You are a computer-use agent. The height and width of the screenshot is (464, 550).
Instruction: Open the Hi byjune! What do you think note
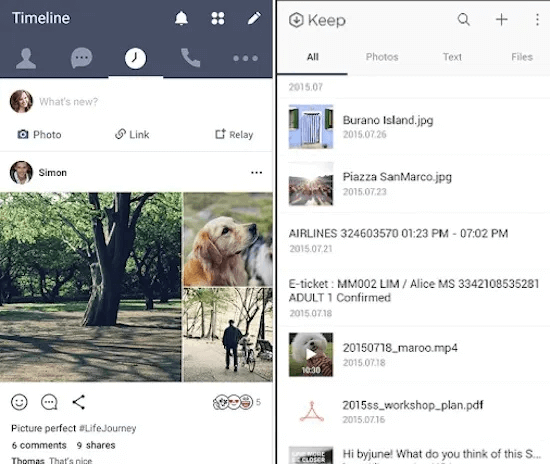click(442, 454)
